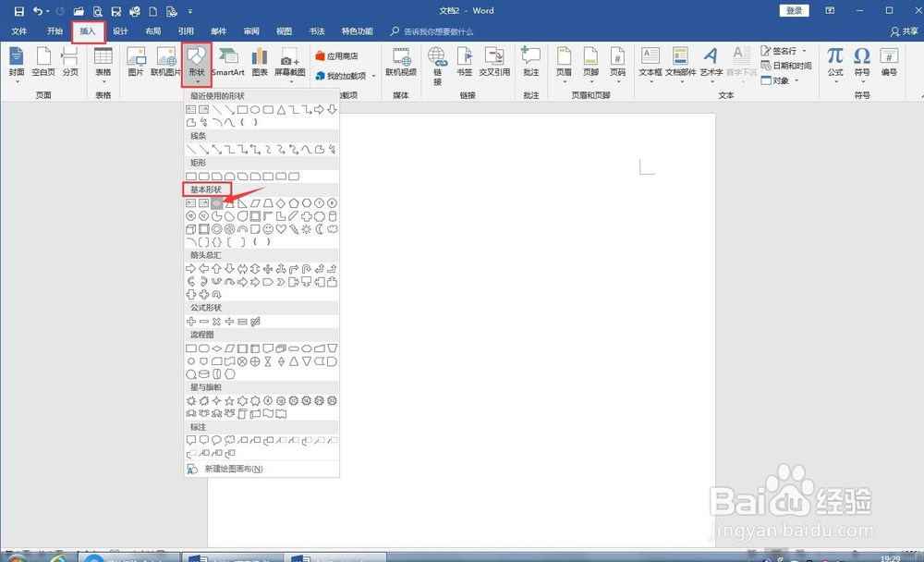
Task: Select the Explosion 1 star shape
Action: [191, 400]
